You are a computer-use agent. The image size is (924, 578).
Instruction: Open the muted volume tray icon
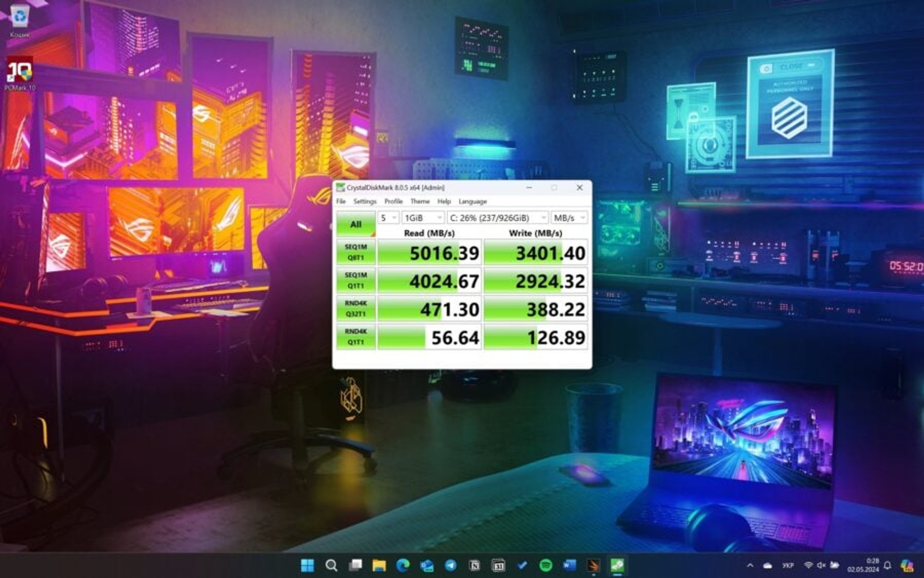(x=821, y=565)
